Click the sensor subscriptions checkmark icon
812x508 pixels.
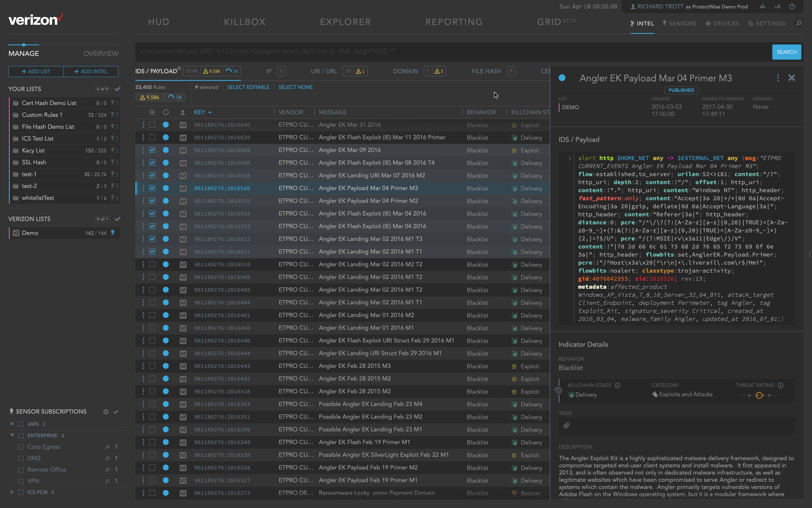[x=116, y=411]
